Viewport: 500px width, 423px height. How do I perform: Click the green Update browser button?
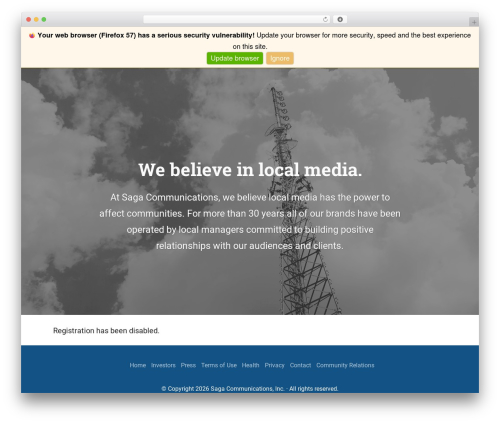(235, 58)
